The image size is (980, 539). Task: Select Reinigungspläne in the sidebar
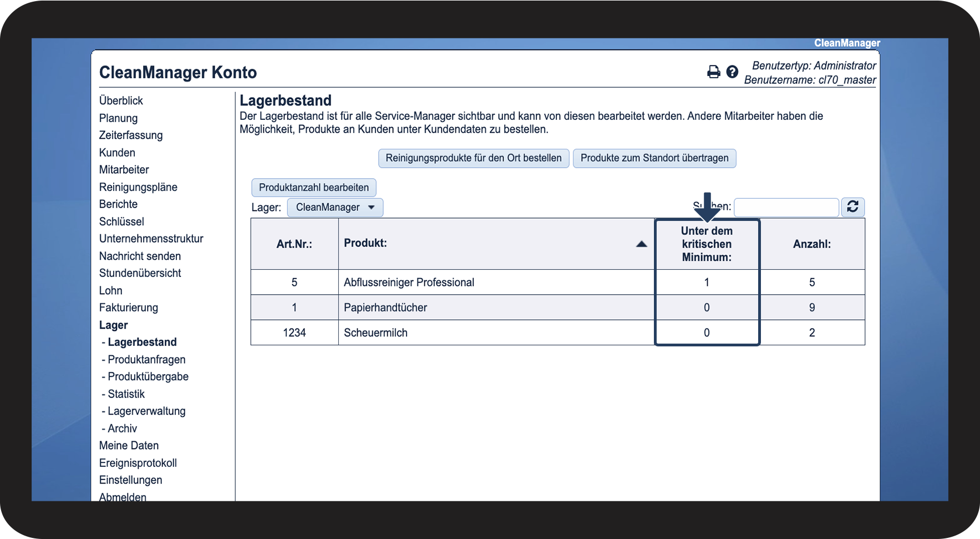coord(138,187)
